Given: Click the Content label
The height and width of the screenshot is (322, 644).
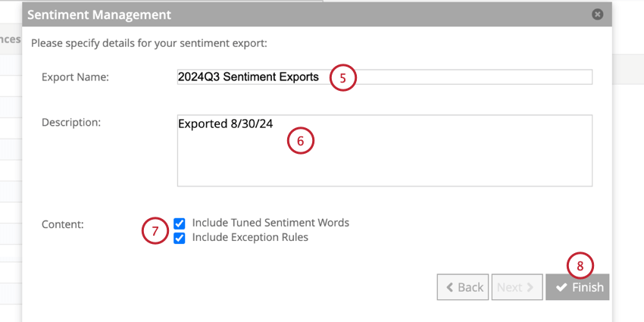Looking at the screenshot, I should [x=63, y=224].
